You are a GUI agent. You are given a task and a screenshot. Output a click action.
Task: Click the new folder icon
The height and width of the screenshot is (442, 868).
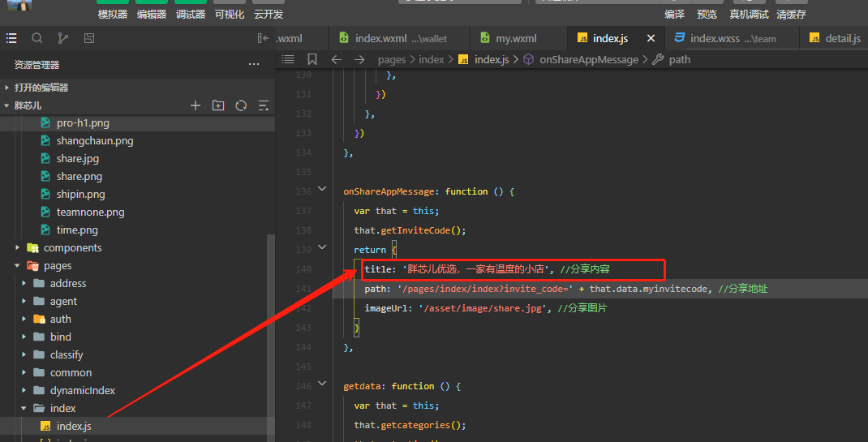pyautogui.click(x=218, y=105)
